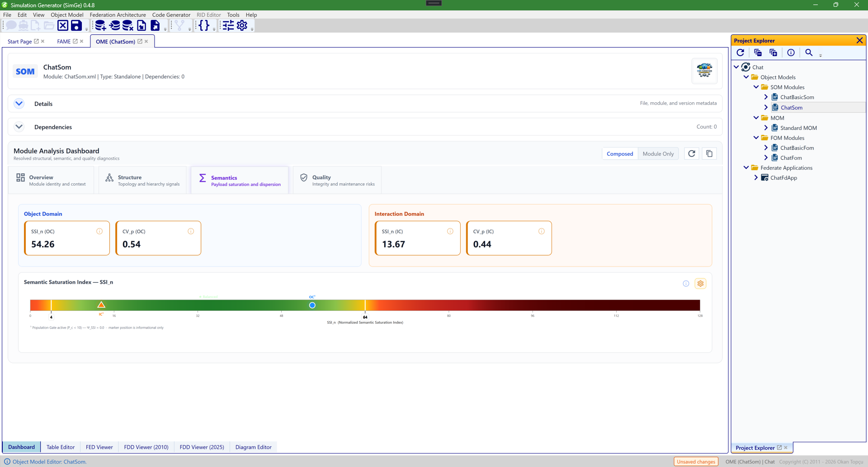Screen dimensions: 868x467
Task: Click the floppy disk Save toolbar icon
Action: coord(76,25)
